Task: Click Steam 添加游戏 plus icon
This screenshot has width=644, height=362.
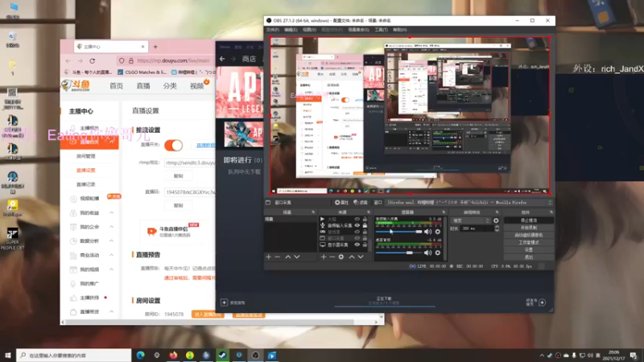Action: (225, 302)
